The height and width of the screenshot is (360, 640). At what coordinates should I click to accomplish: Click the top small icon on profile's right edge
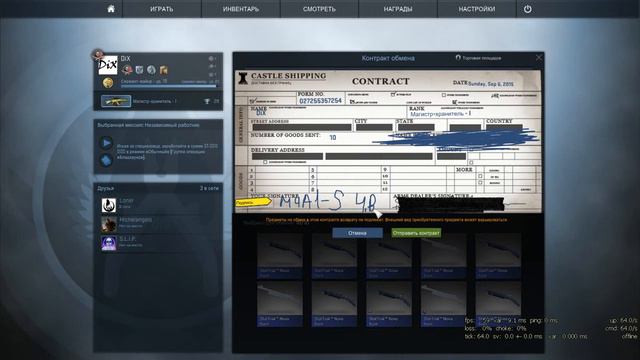pyautogui.click(x=211, y=58)
